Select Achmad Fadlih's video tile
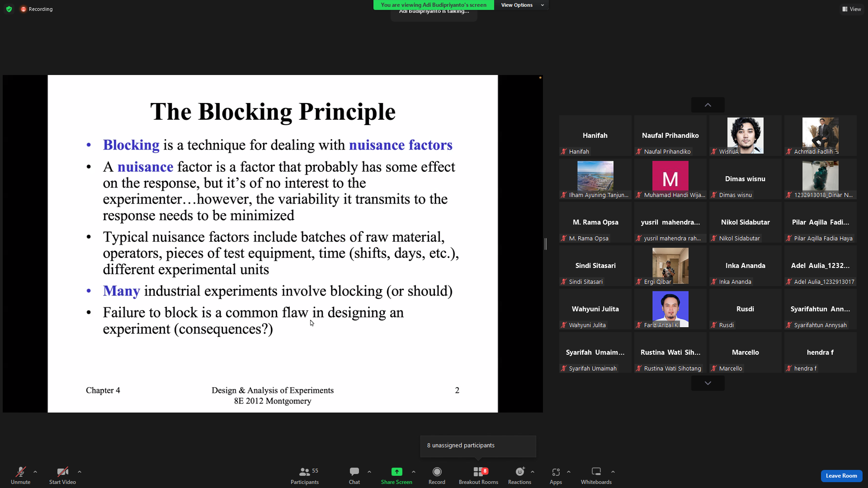 (x=821, y=136)
